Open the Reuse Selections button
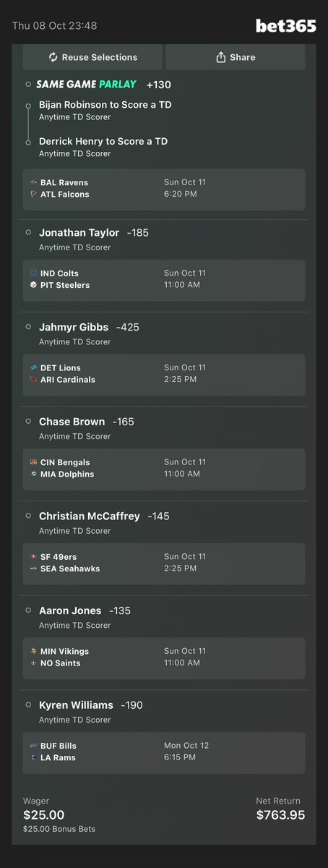Image resolution: width=328 pixels, height=868 pixels. (92, 57)
